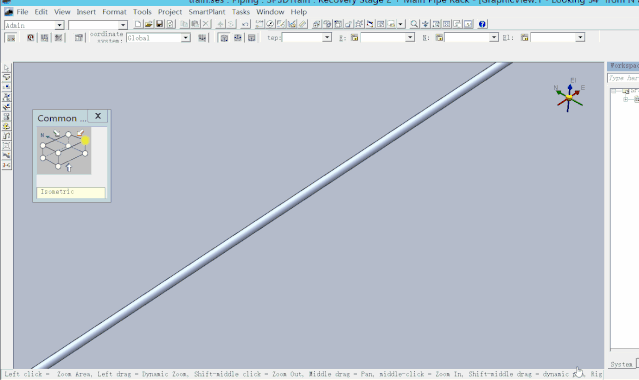Click the Save floppy disk icon

[x=160, y=24]
